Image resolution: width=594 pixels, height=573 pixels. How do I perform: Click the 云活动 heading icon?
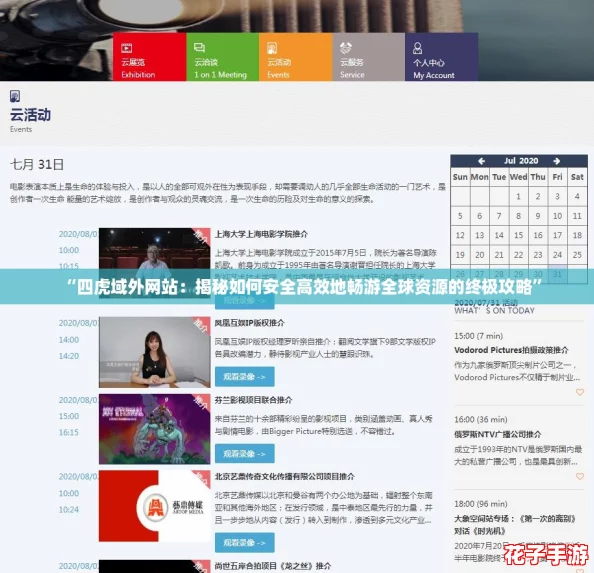click(15, 96)
